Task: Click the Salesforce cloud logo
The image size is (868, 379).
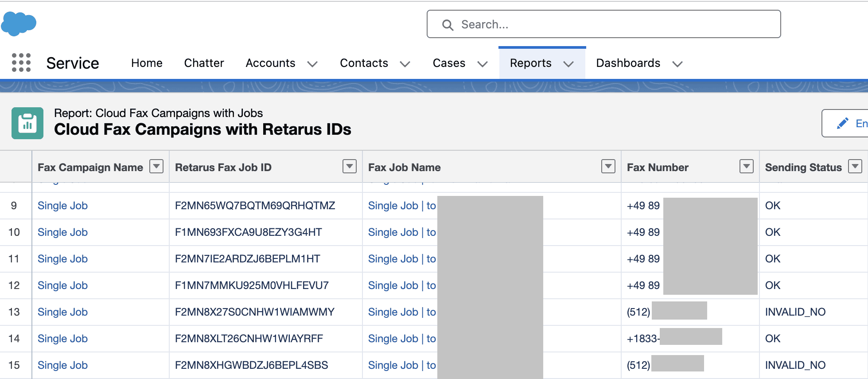Action: pyautogui.click(x=19, y=23)
